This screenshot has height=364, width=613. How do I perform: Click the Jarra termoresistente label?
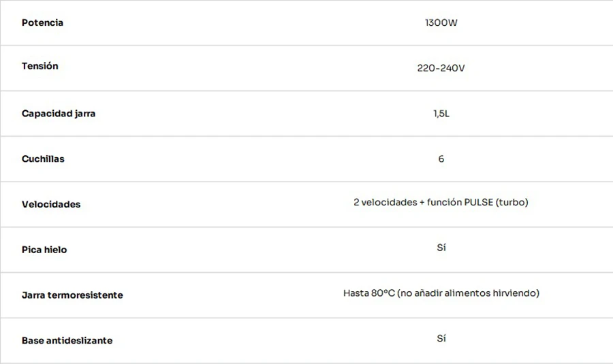72,295
